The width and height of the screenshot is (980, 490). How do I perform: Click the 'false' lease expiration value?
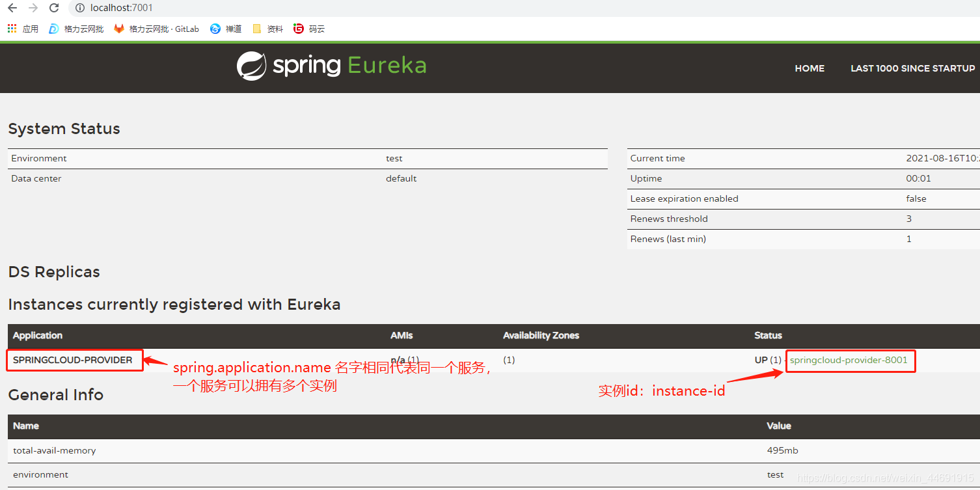[x=916, y=199]
